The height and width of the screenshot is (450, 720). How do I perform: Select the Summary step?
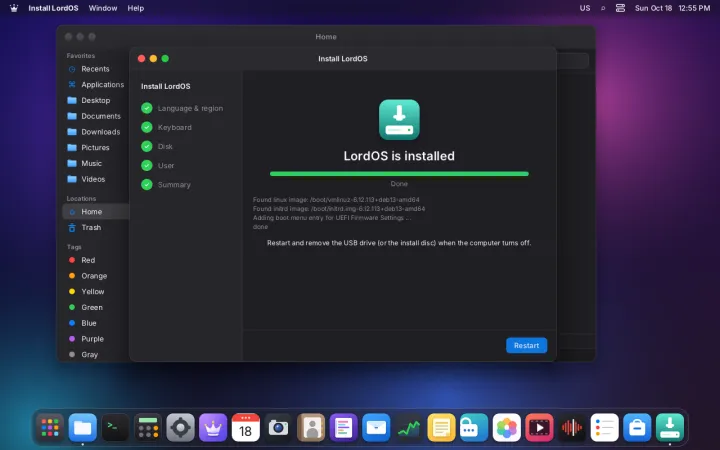[x=166, y=185]
